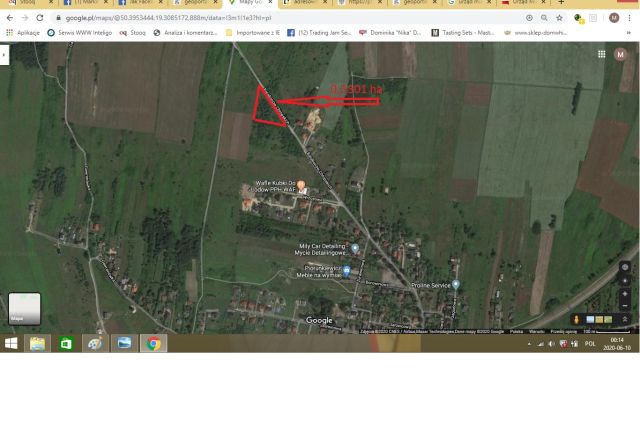Open network status in the tray
The width and height of the screenshot is (640, 421).
pos(540,344)
